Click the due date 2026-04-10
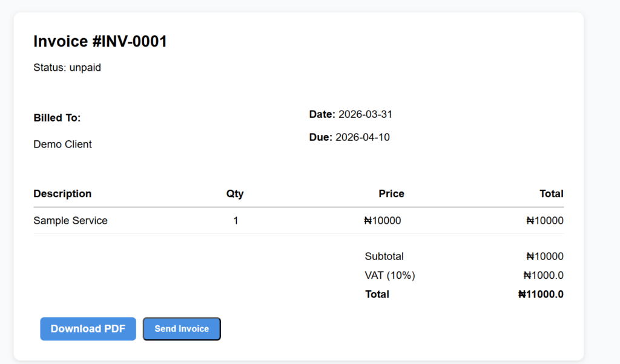The width and height of the screenshot is (620, 364). pos(362,137)
